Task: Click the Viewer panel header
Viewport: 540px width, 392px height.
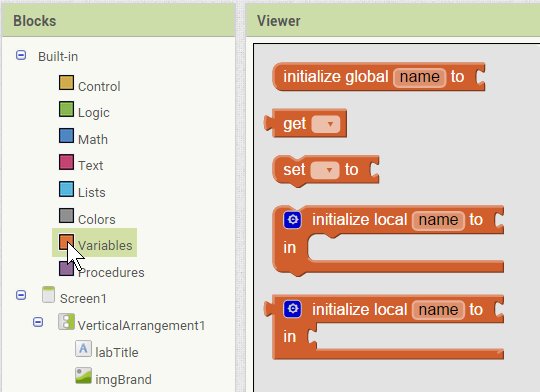Action: tap(393, 21)
